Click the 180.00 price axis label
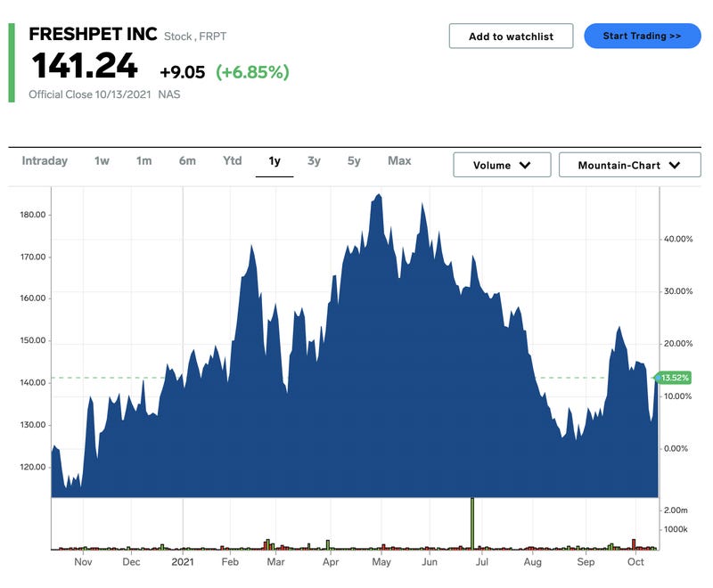The height and width of the screenshot is (588, 713). [33, 215]
